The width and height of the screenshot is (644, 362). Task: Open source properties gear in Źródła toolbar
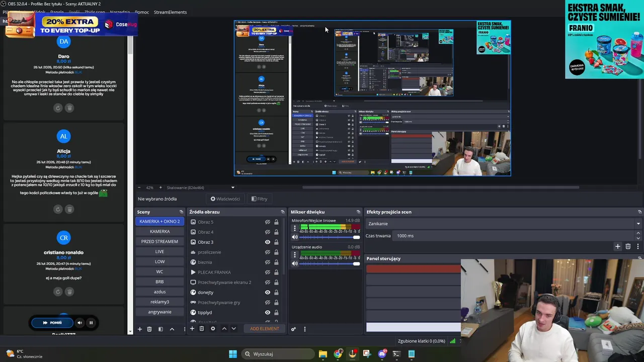pos(213,329)
